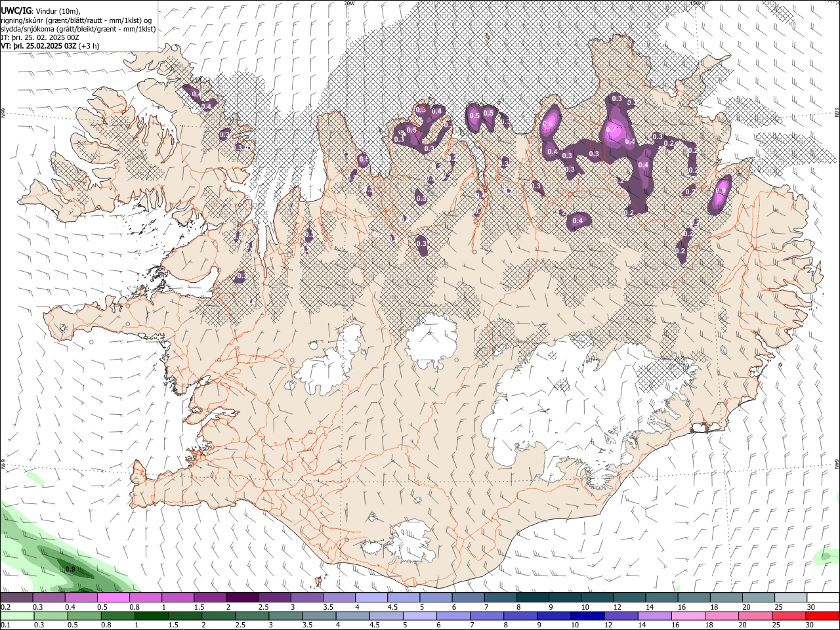Click the '0.1' label on the rain scale
The width and height of the screenshot is (840, 630).
point(5,625)
